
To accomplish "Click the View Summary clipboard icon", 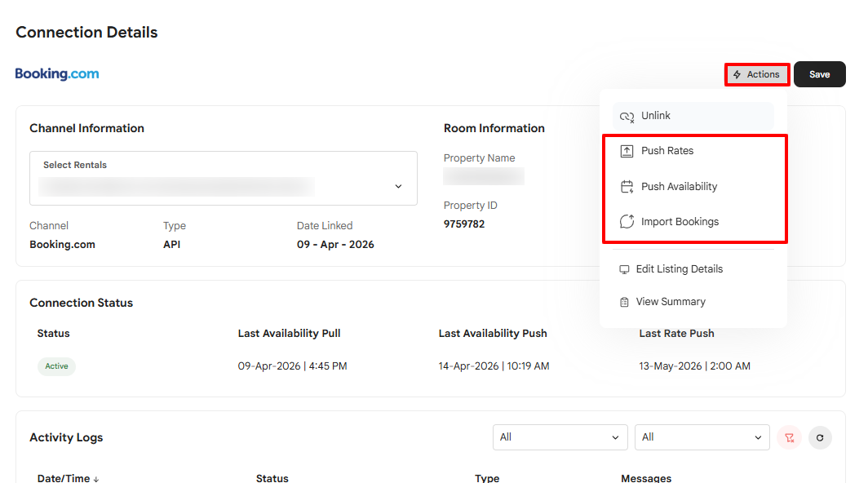I will tap(624, 302).
